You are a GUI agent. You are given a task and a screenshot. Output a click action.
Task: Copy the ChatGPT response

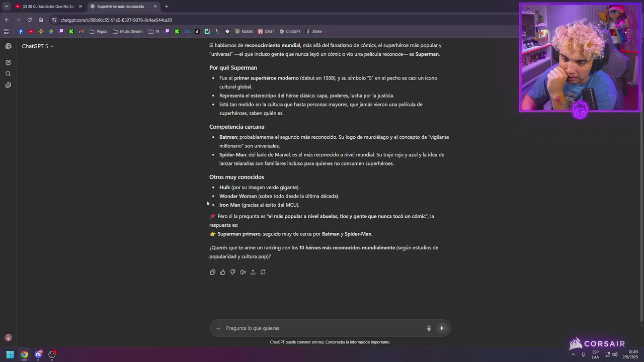pyautogui.click(x=213, y=272)
